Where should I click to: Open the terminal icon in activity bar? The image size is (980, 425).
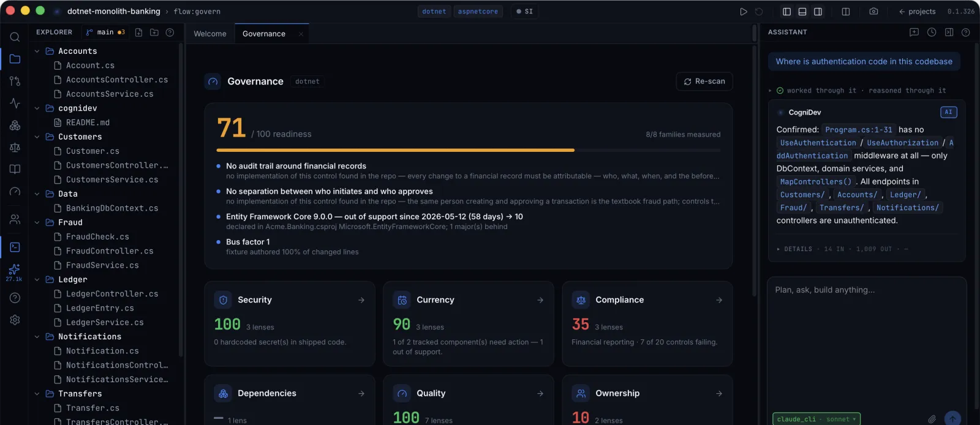click(x=15, y=247)
